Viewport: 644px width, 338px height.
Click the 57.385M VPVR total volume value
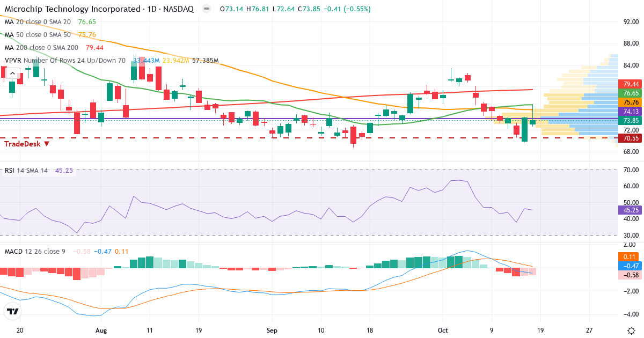click(x=206, y=61)
